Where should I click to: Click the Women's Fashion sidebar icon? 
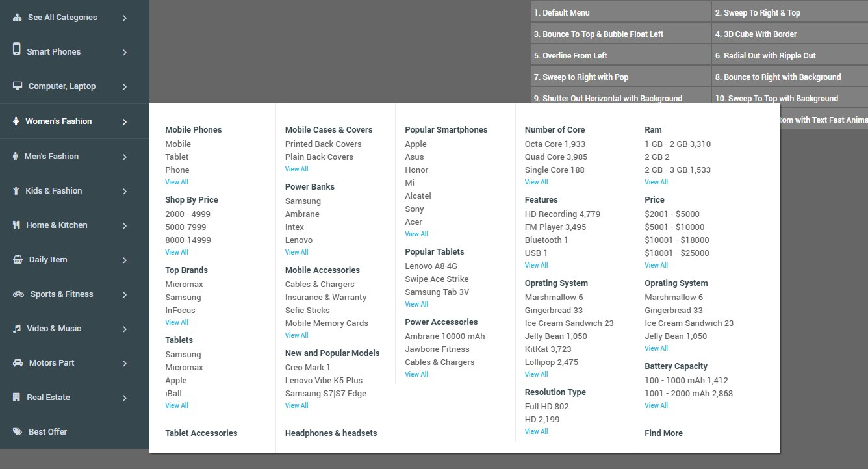point(16,121)
